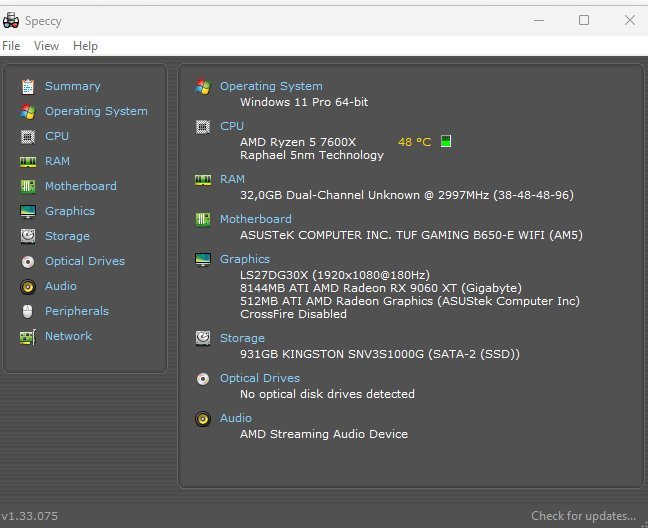Click Check for updates link
This screenshot has width=648, height=528.
pos(583,516)
